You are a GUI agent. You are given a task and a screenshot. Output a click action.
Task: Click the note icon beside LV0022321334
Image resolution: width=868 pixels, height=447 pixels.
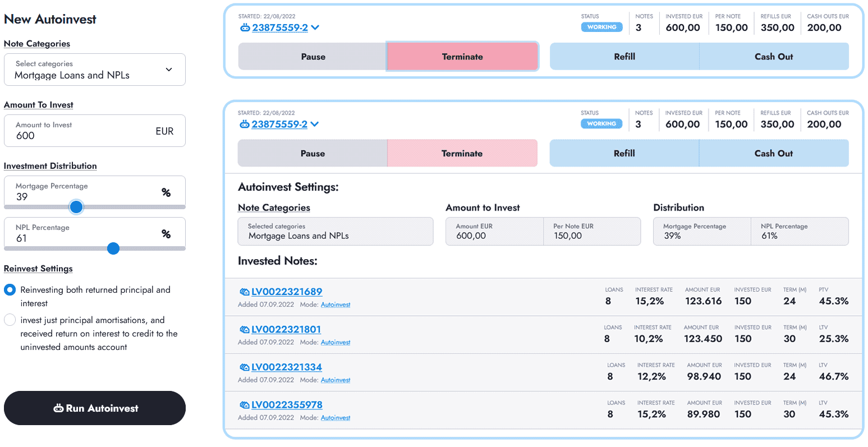[244, 367]
